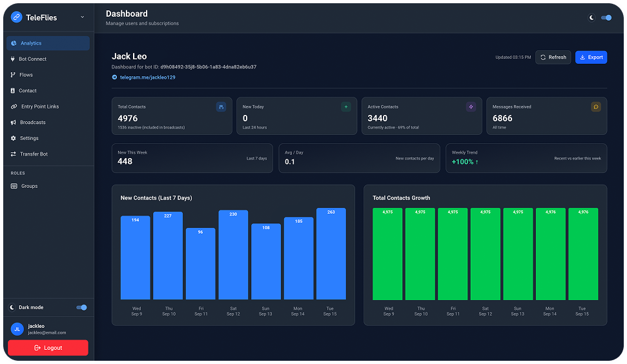Click the moon icon in header
This screenshot has height=364, width=627.
pos(591,17)
